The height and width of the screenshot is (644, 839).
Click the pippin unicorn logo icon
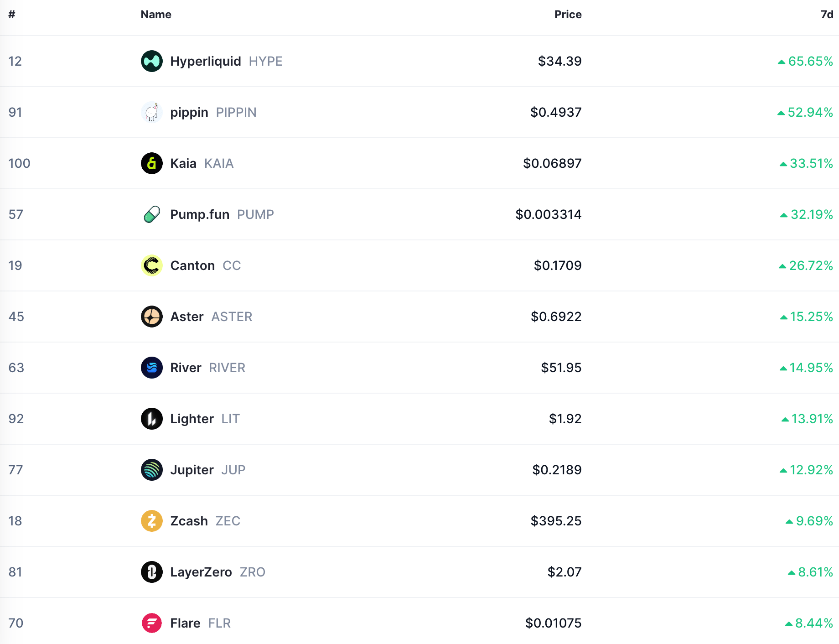pos(151,112)
